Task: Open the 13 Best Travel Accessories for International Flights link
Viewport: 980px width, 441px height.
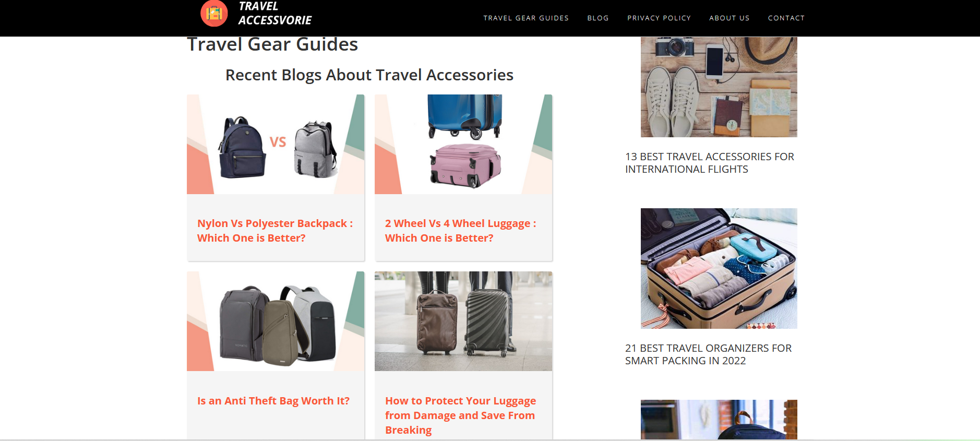Action: (x=710, y=163)
